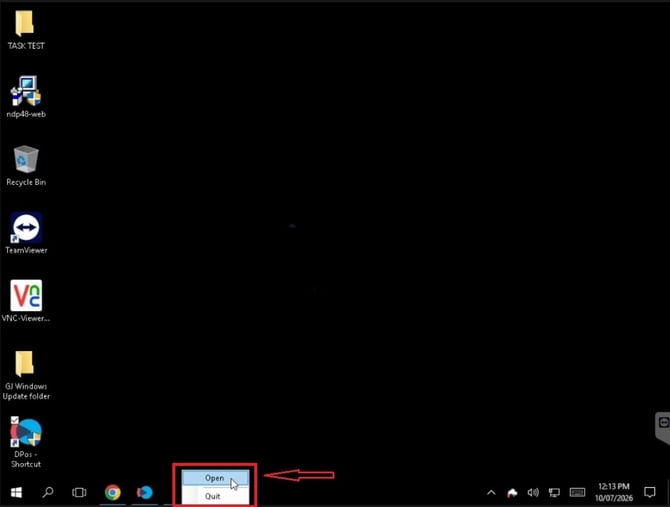
Task: Select the Recycle Bin icon
Action: (26, 166)
